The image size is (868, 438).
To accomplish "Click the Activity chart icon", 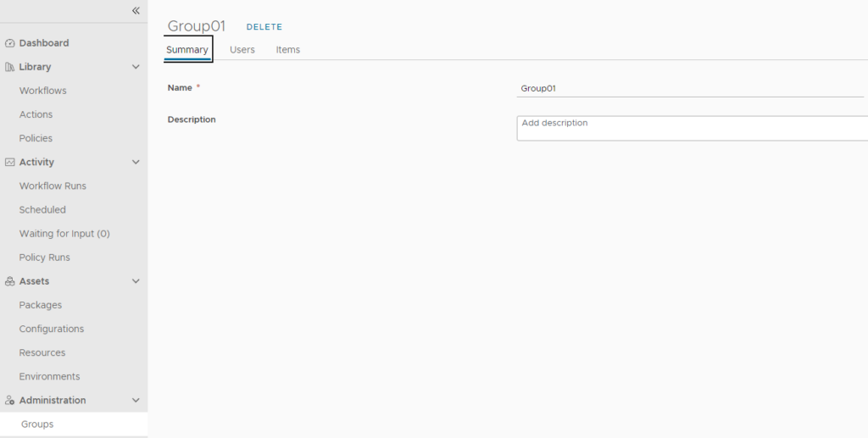I will tap(9, 162).
